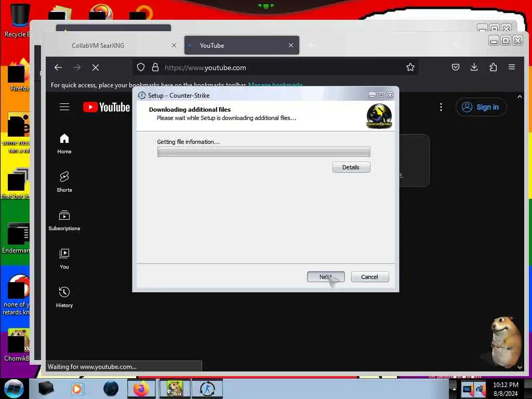The height and width of the screenshot is (399, 532).
Task: Go back with Firefox back arrow
Action: click(58, 68)
